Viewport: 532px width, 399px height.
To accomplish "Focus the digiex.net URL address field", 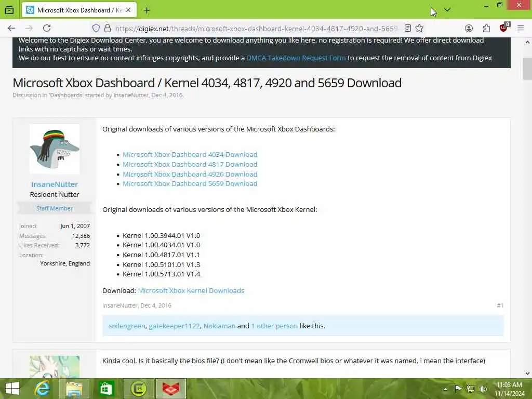I will coord(256,29).
